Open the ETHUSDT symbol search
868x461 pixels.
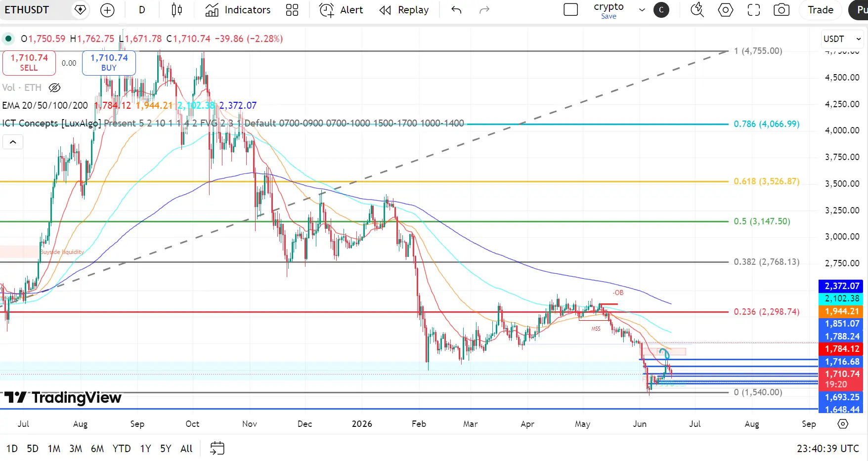click(x=27, y=10)
